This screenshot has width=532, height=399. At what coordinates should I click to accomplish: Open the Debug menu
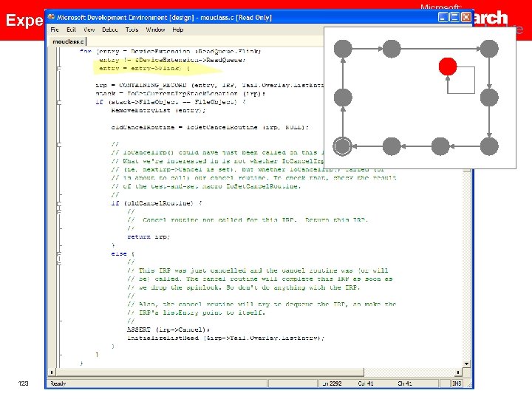(110, 30)
